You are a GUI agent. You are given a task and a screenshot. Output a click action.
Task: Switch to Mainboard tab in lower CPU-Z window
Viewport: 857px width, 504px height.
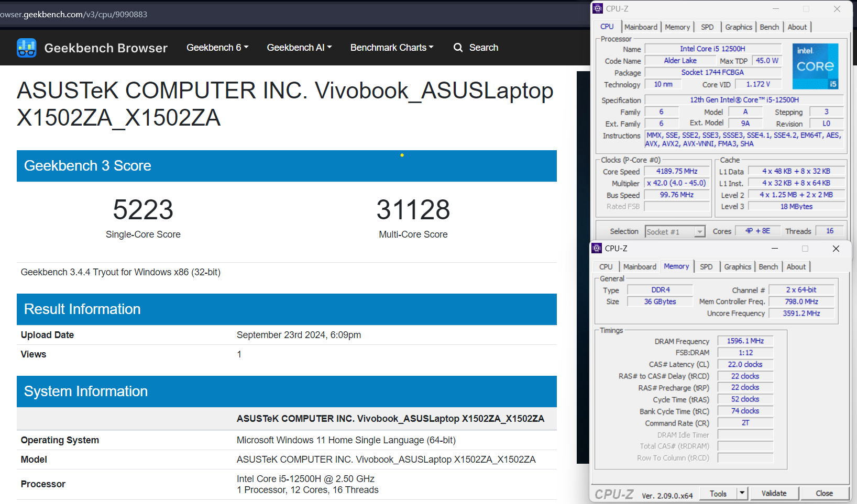(x=640, y=267)
